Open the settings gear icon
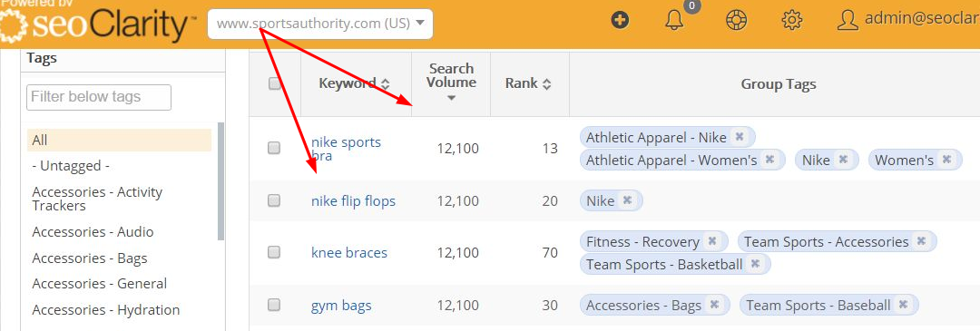The width and height of the screenshot is (980, 331). click(x=792, y=21)
